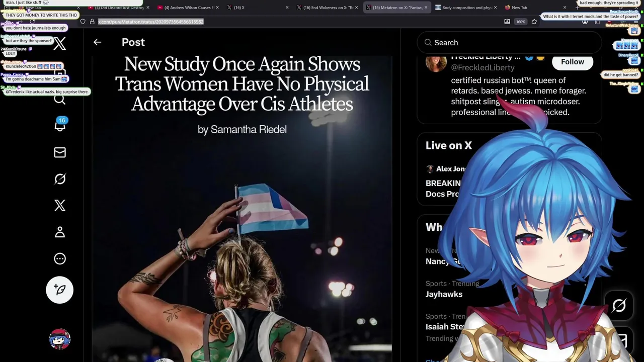Screen dimensions: 644x362
Task: Close the Metatron on X tab
Action: (x=426, y=8)
